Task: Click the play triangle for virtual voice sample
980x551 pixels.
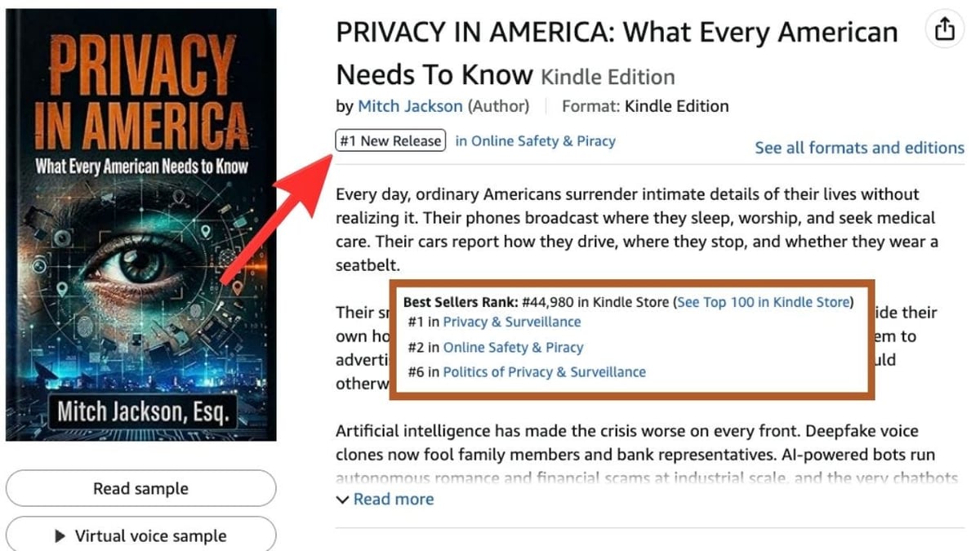Action: [60, 536]
